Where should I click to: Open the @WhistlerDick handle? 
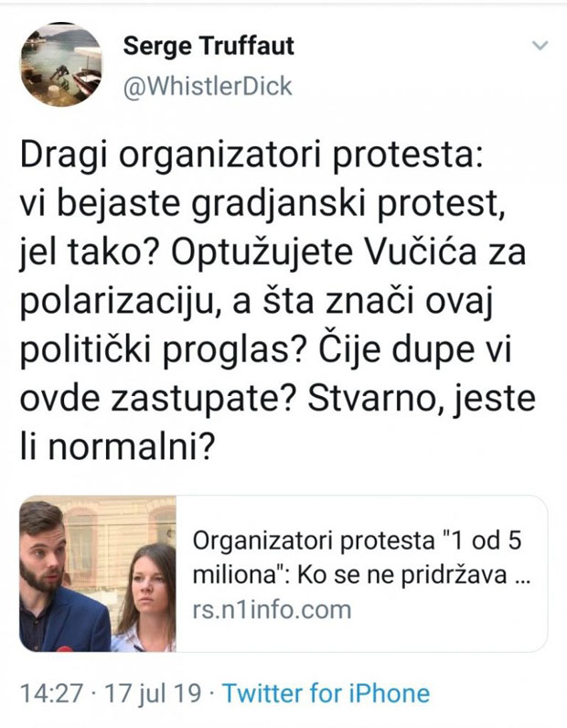(207, 86)
